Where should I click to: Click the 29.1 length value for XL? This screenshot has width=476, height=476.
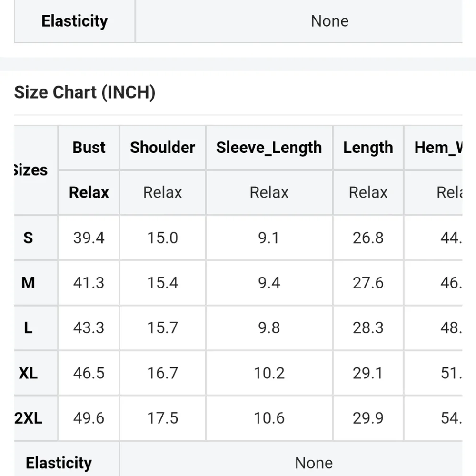368,373
